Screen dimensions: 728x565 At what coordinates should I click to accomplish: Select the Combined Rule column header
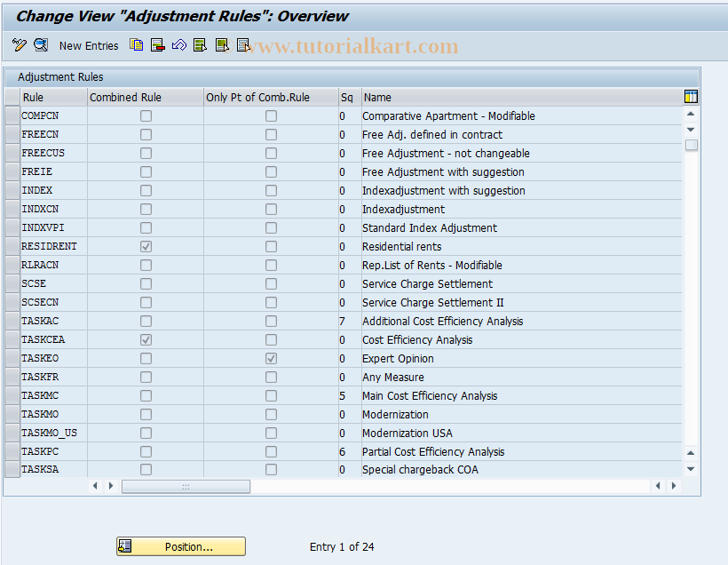pos(146,97)
